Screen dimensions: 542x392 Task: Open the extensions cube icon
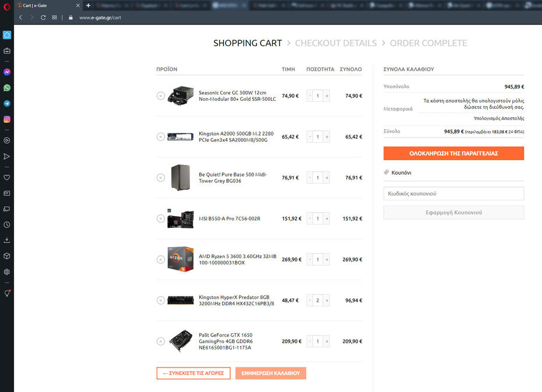(7, 256)
